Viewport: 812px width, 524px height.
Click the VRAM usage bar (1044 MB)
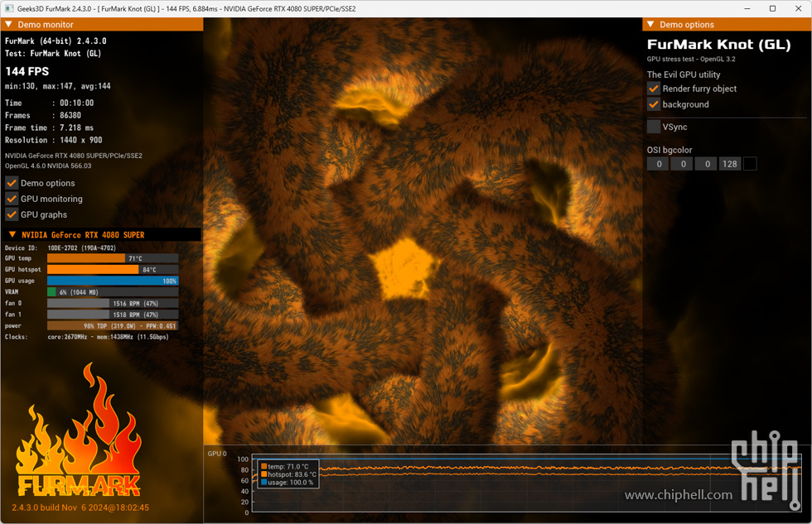click(113, 292)
